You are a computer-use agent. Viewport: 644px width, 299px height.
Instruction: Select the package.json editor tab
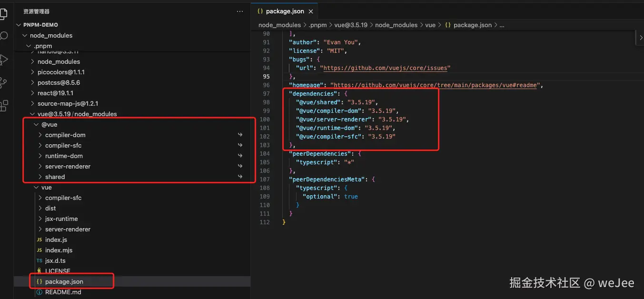[284, 11]
